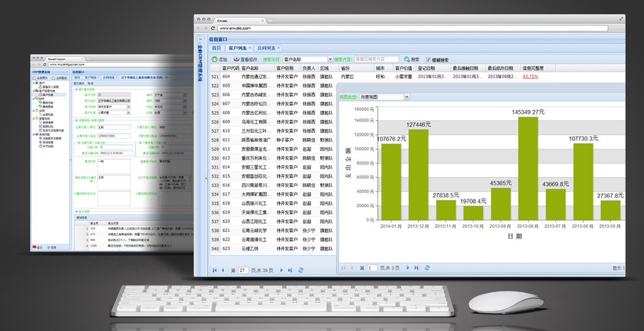
Task: Click the 查看修改 view-edit toolbar button
Action: (x=245, y=59)
